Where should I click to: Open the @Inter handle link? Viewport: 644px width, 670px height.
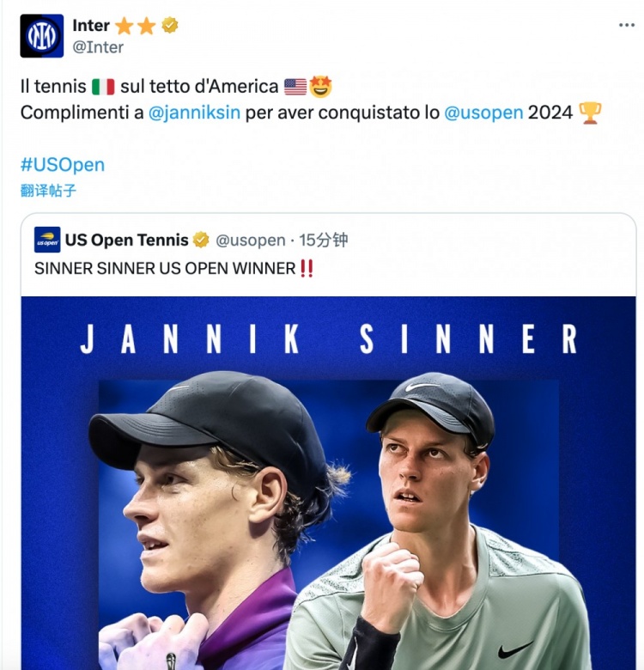(x=98, y=47)
